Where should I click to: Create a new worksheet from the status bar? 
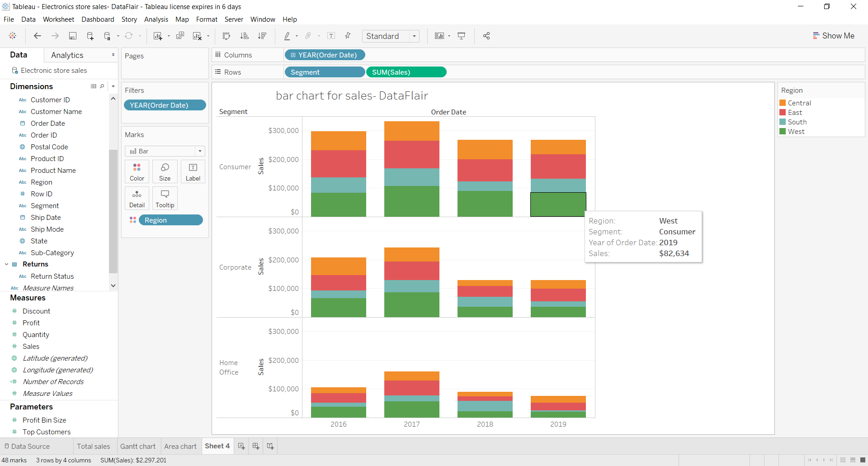[x=241, y=446]
